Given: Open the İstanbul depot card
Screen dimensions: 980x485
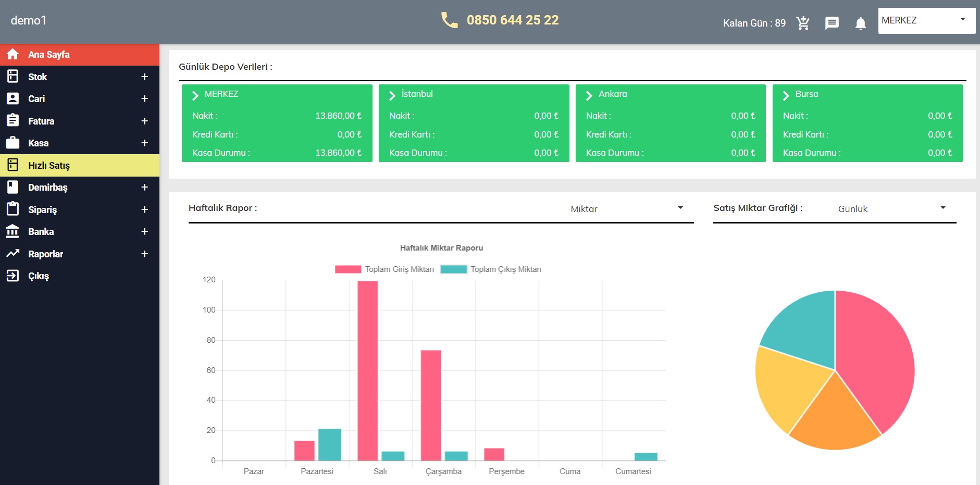Looking at the screenshot, I should (x=474, y=123).
